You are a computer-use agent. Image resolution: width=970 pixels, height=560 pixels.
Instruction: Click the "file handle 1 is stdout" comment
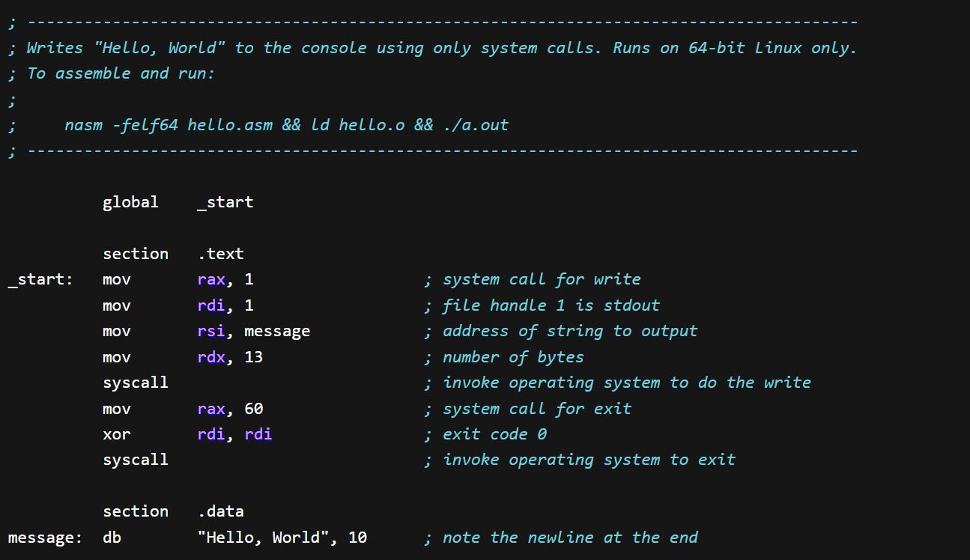551,305
